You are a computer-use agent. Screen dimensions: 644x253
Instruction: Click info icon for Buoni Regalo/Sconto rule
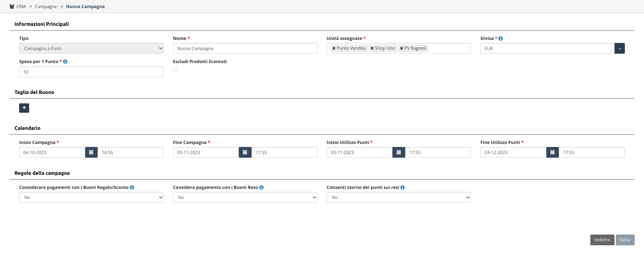132,188
